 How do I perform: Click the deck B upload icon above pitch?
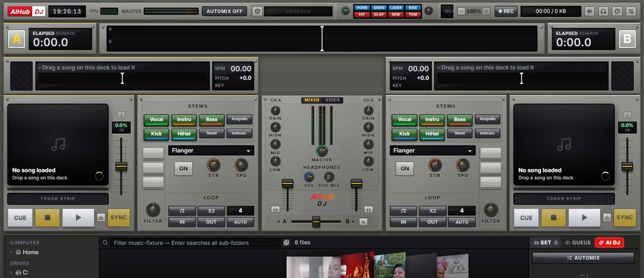point(627,115)
